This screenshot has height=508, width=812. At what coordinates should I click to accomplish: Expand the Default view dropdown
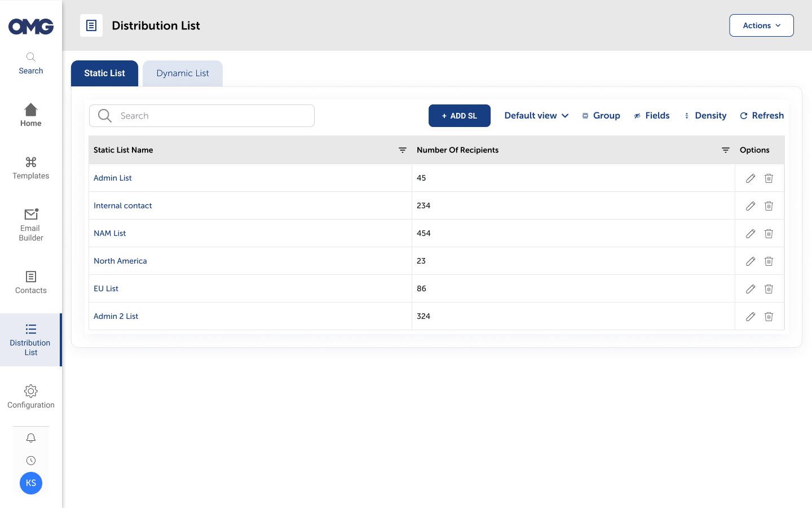point(536,116)
